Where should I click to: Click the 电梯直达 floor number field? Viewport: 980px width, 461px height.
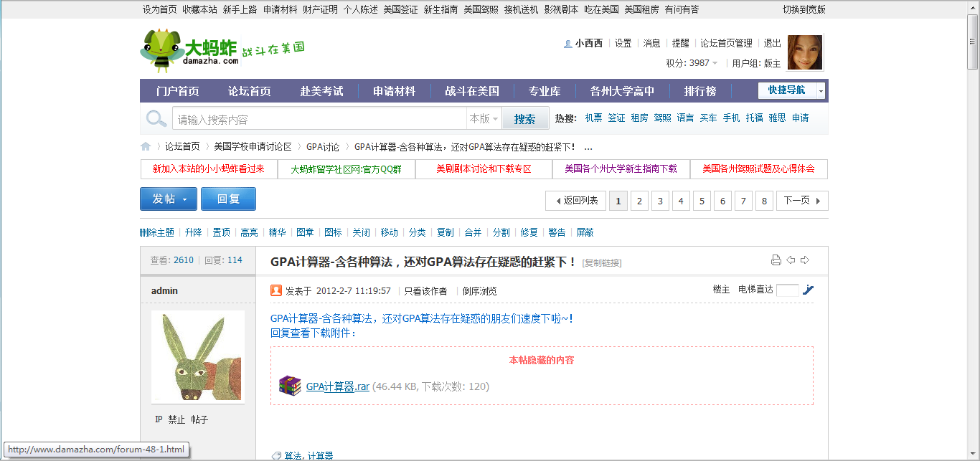(x=787, y=290)
